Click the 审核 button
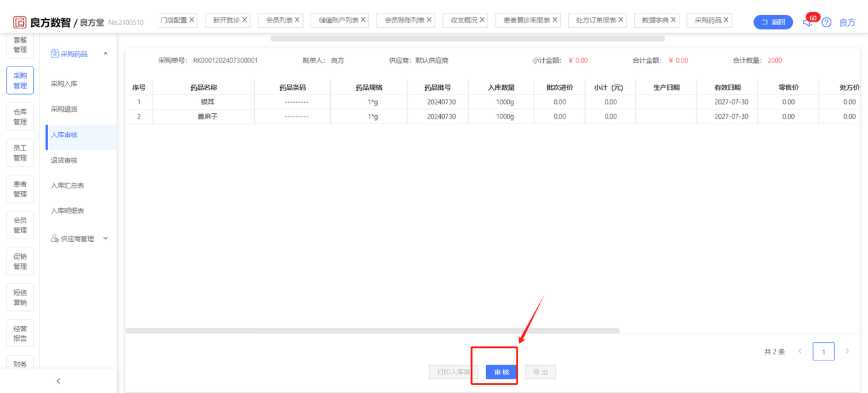868x393 pixels. pyautogui.click(x=502, y=372)
